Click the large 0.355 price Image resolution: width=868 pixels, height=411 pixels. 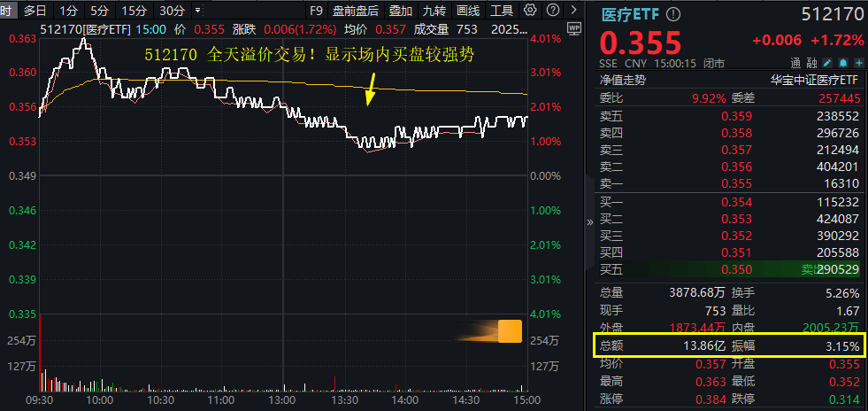(x=640, y=43)
